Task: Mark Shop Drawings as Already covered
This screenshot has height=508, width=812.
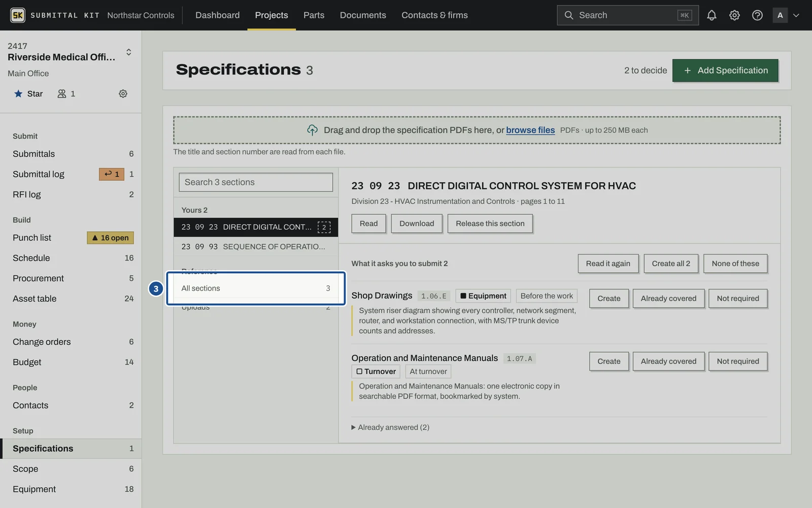Action: click(668, 299)
